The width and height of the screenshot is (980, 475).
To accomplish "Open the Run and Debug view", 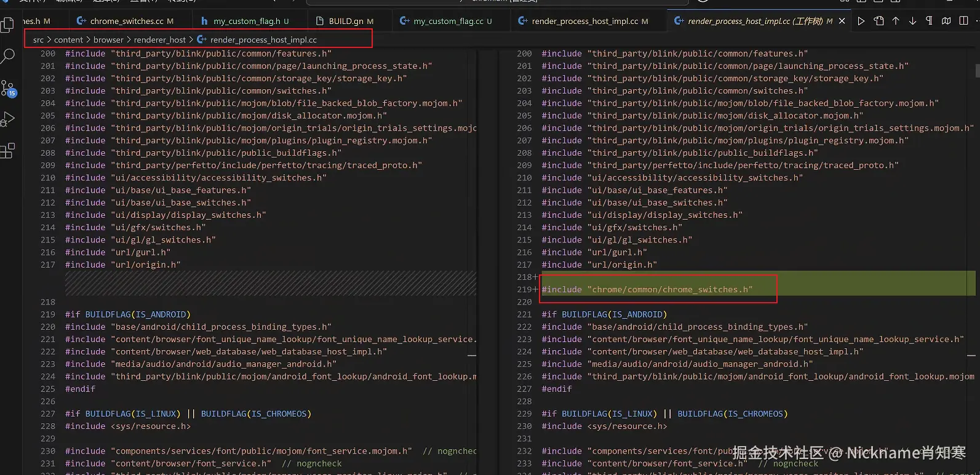I will (x=7, y=119).
